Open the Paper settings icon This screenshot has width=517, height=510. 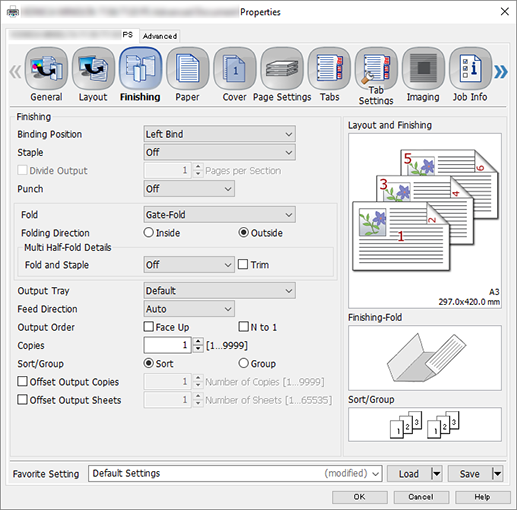click(x=188, y=69)
